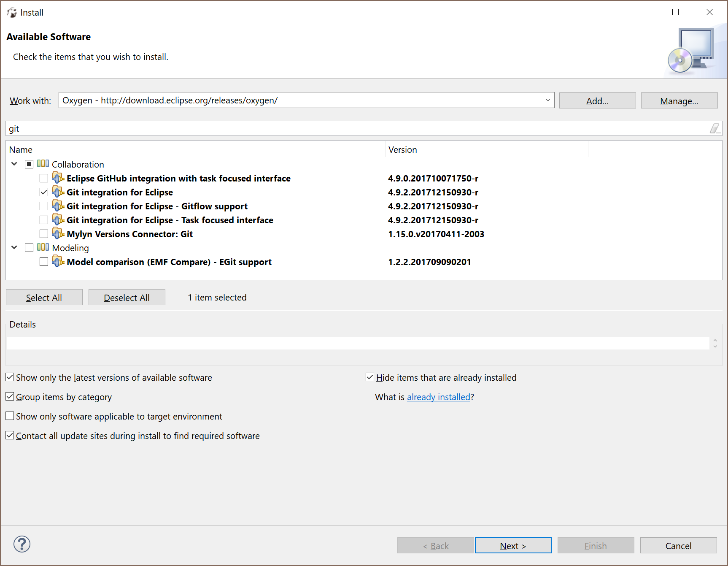Sort by the Name column header
728x566 pixels.
click(196, 149)
